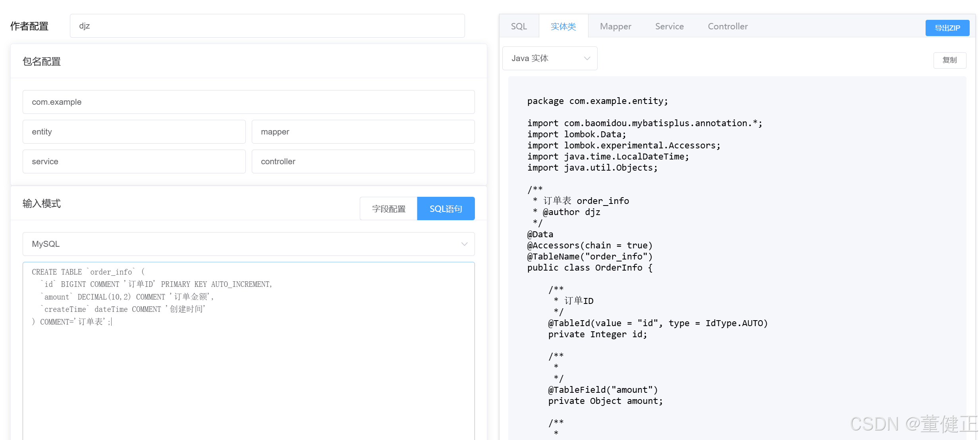The image size is (980, 440).
Task: Click the Java 实体 dropdown chevron
Action: [586, 58]
